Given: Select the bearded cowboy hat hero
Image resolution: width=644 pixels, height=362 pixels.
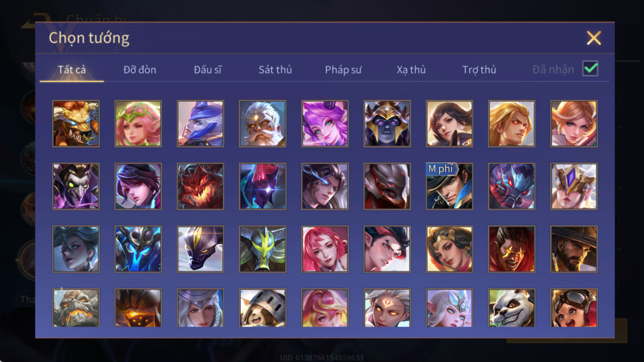Looking at the screenshot, I should [x=574, y=249].
